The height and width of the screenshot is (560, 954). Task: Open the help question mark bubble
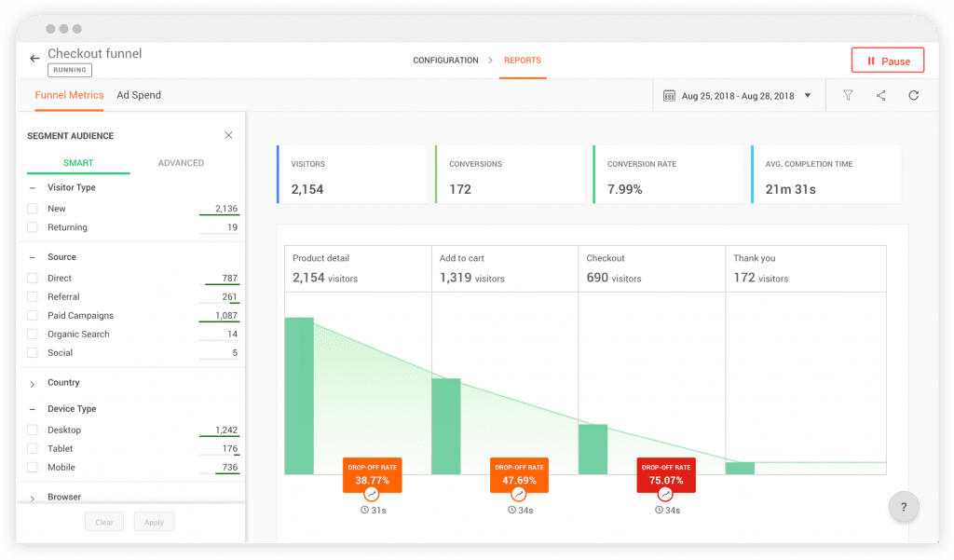pos(904,507)
